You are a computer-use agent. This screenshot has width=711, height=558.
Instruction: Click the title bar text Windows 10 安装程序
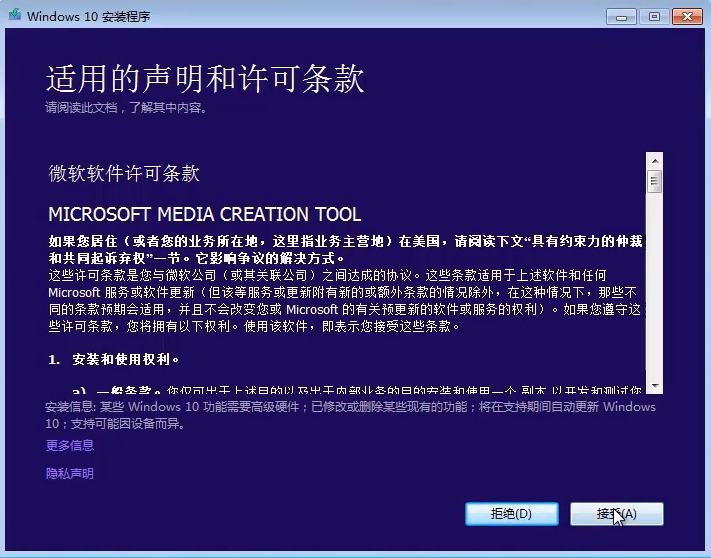click(x=90, y=16)
